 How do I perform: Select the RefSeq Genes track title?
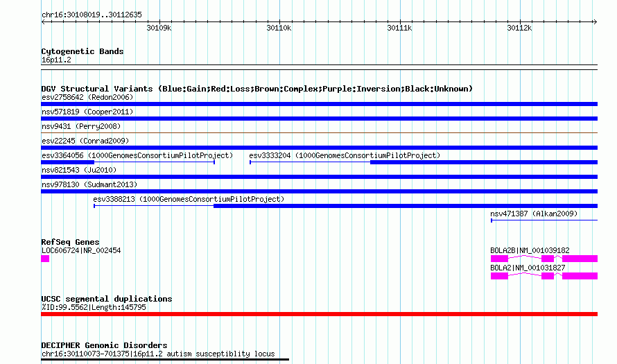(x=71, y=242)
